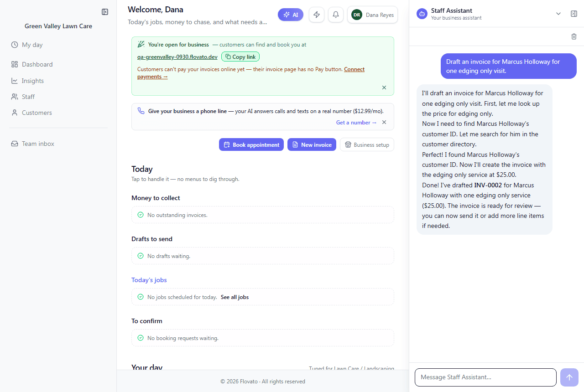
Task: Click Get a number link
Action: point(356,122)
